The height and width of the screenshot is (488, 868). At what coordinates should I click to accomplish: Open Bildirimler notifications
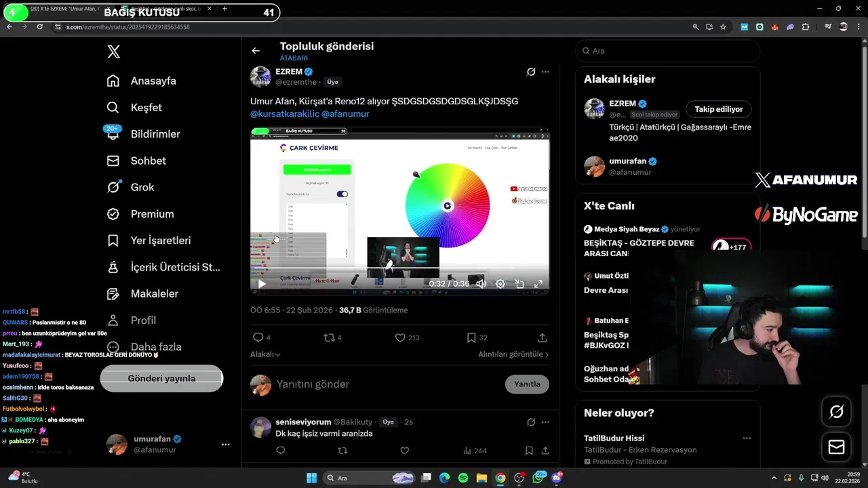coord(143,134)
